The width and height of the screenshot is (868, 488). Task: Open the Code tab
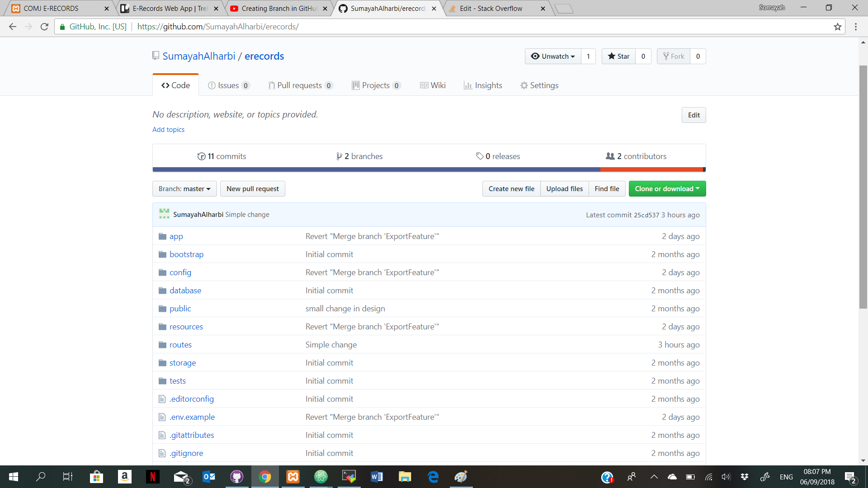(176, 85)
